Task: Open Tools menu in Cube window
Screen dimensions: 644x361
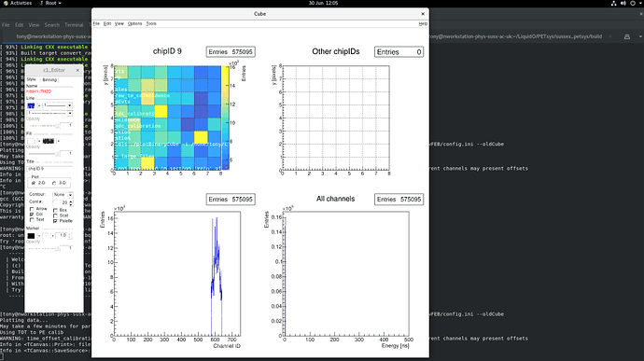Action: tap(151, 24)
